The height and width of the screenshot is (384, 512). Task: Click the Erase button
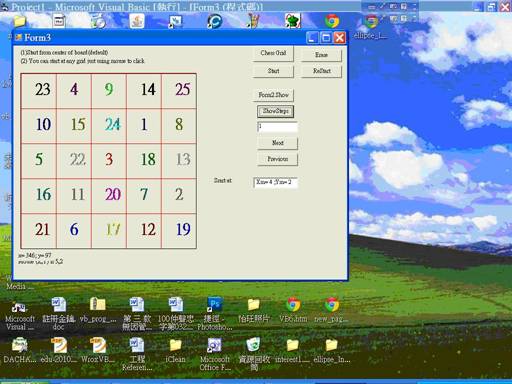click(x=321, y=55)
